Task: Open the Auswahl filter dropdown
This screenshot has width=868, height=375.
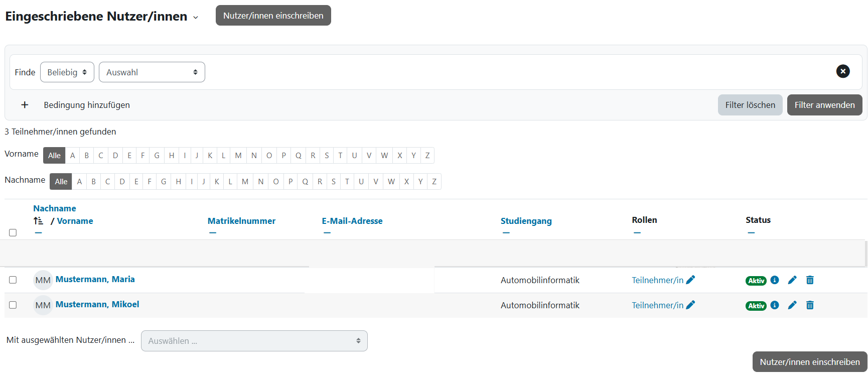Action: click(152, 72)
